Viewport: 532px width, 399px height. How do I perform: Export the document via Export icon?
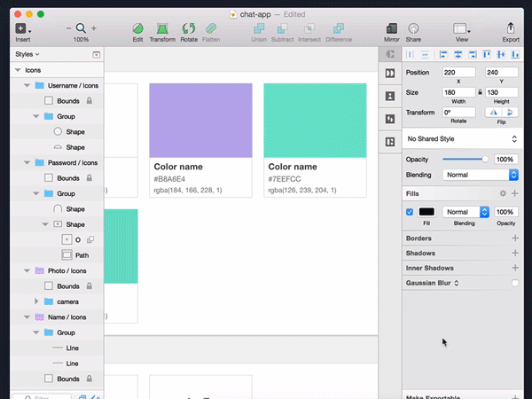pos(511,29)
